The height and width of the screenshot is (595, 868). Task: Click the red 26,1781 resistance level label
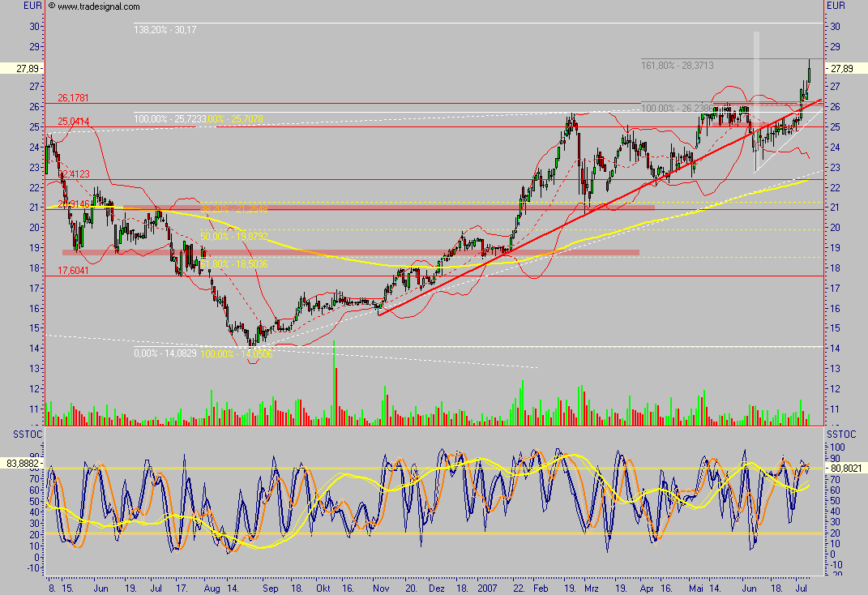click(73, 98)
